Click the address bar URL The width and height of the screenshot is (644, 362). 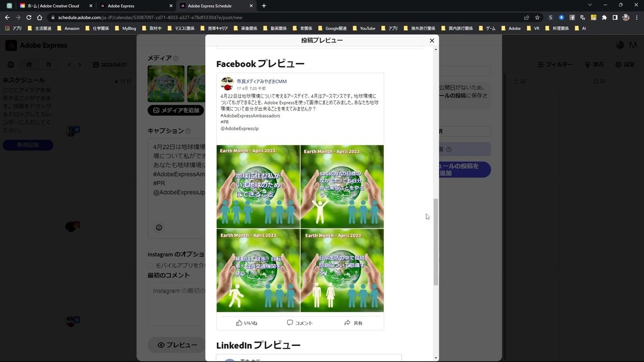click(150, 17)
